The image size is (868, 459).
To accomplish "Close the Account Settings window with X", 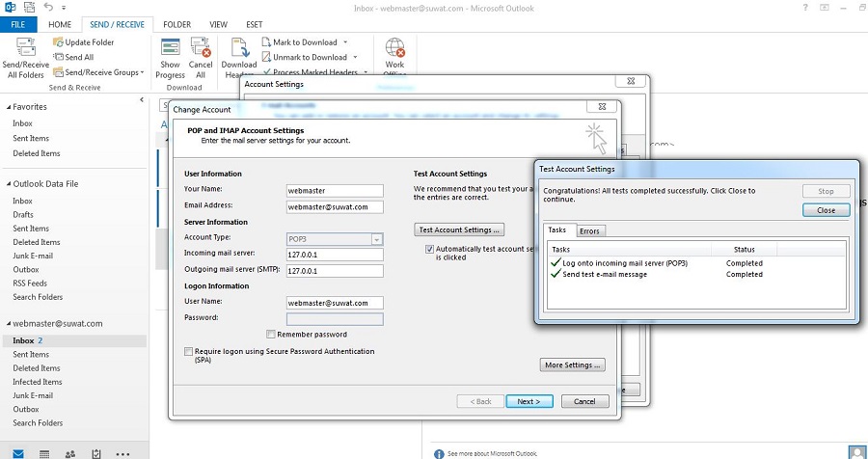I will pos(631,81).
